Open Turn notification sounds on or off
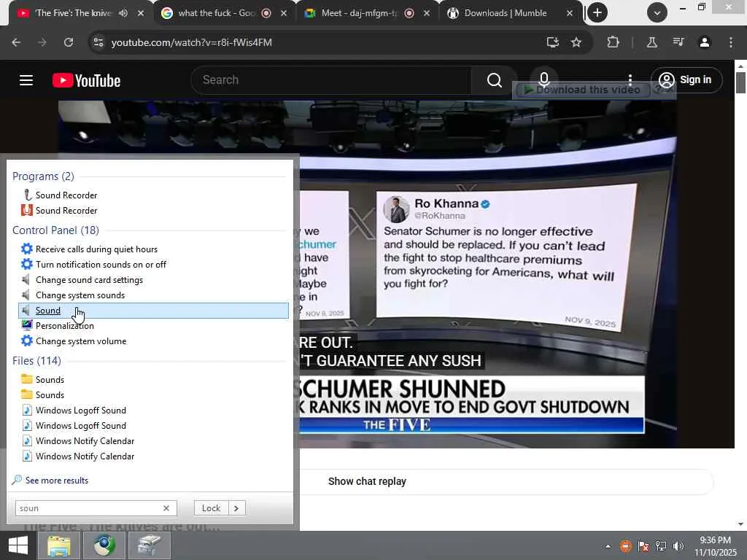Viewport: 747px width, 560px height. pyautogui.click(x=101, y=264)
